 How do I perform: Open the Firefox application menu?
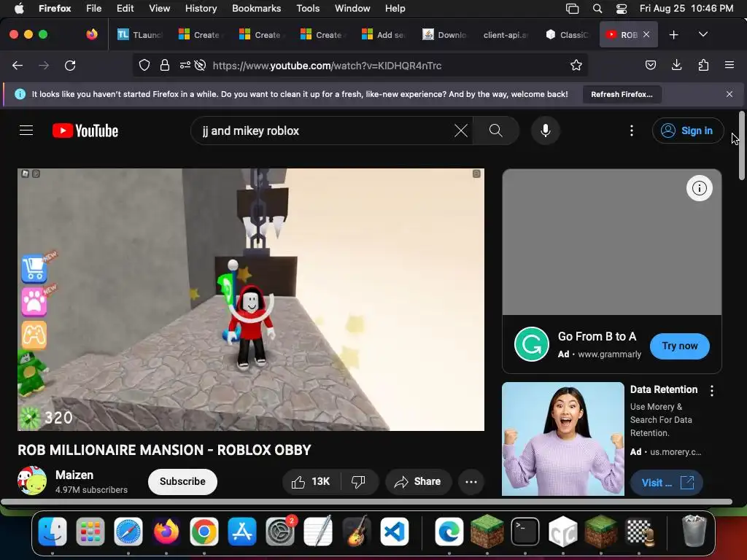click(x=729, y=65)
